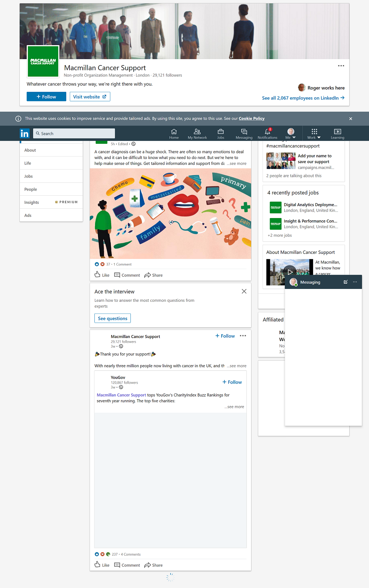Image resolution: width=369 pixels, height=588 pixels.
Task: Compose a new message in Messaging panel
Action: (x=346, y=282)
